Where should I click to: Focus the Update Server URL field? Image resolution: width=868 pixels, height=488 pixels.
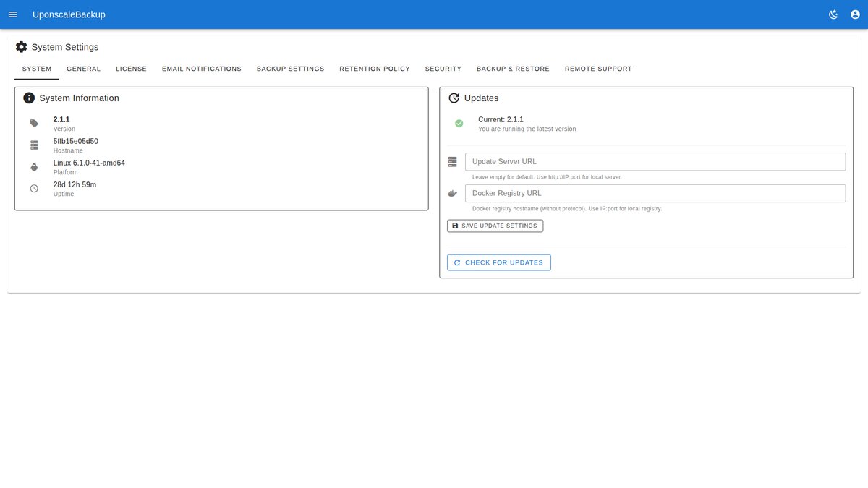(655, 162)
